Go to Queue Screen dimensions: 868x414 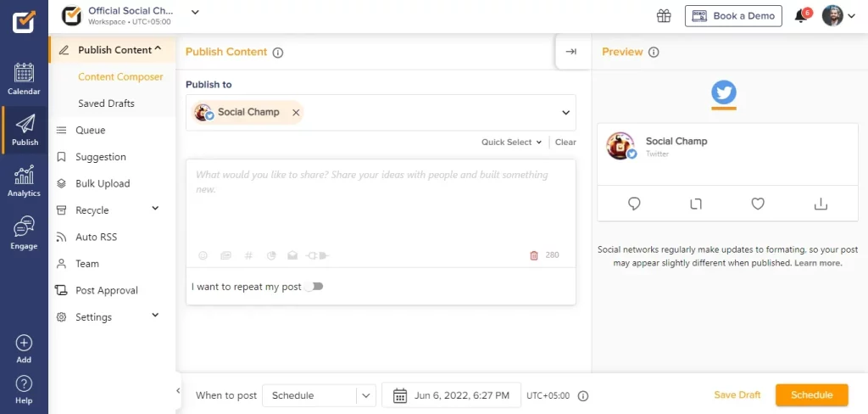[x=90, y=131]
